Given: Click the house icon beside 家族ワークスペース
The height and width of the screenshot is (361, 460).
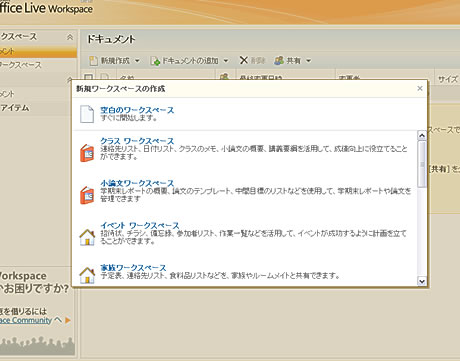Looking at the screenshot, I should coord(87,275).
